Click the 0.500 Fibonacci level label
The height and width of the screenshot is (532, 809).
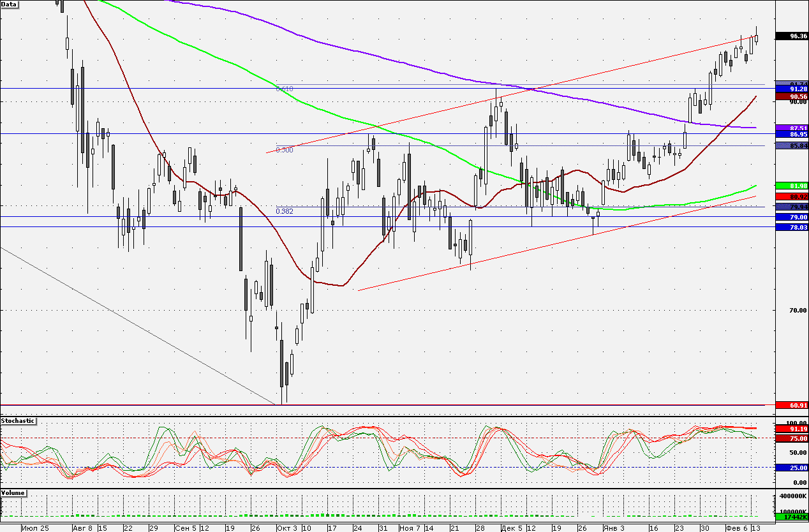click(285, 150)
